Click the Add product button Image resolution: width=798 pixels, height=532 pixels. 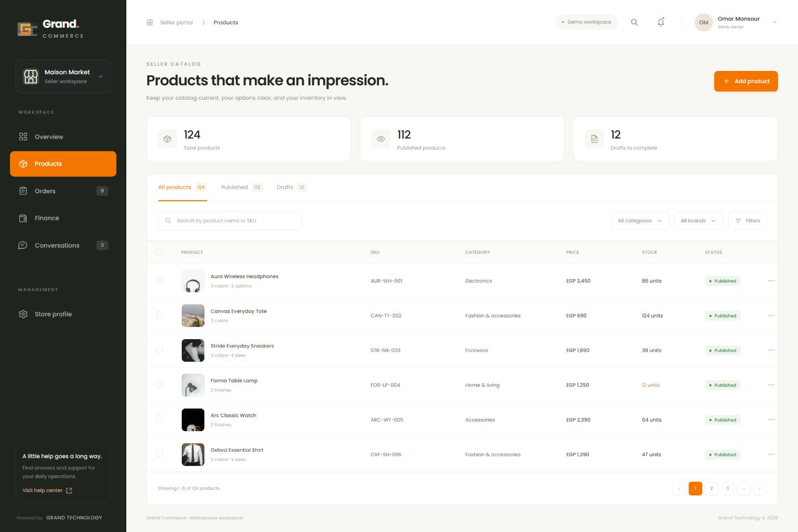746,81
